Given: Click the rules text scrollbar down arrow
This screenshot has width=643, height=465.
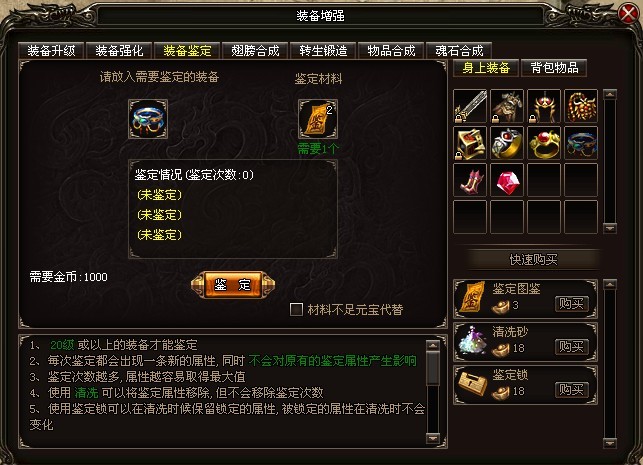Looking at the screenshot, I should click(x=433, y=438).
